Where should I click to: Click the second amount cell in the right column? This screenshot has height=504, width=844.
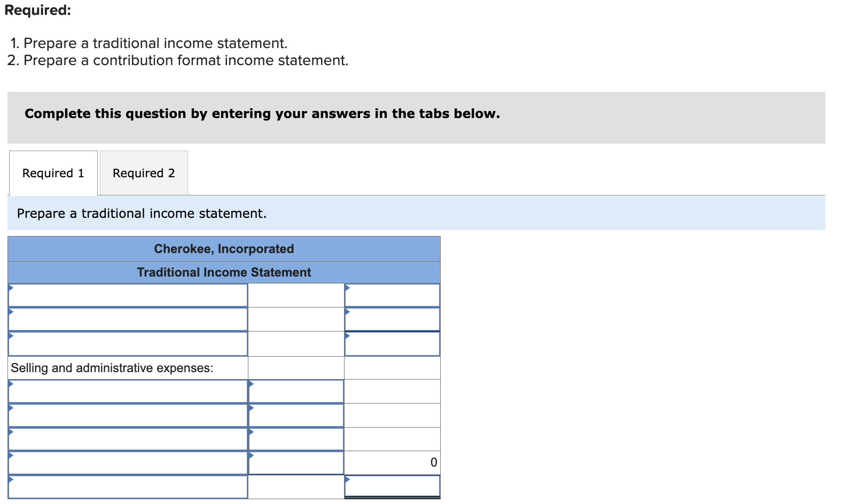click(x=392, y=319)
